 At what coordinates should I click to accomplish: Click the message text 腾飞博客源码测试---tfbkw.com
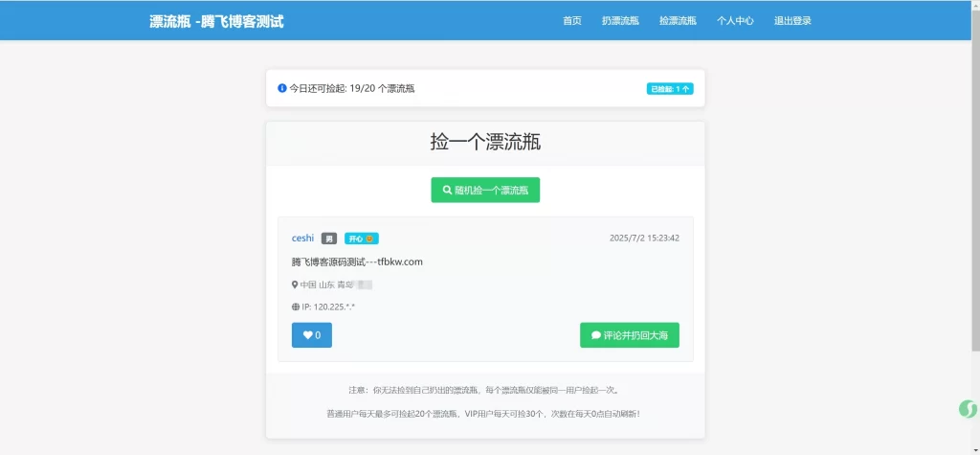358,262
